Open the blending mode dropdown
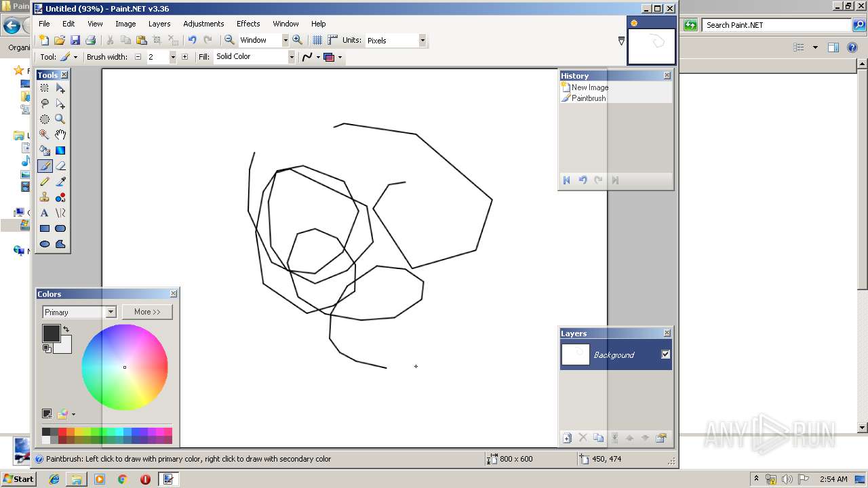 click(332, 57)
